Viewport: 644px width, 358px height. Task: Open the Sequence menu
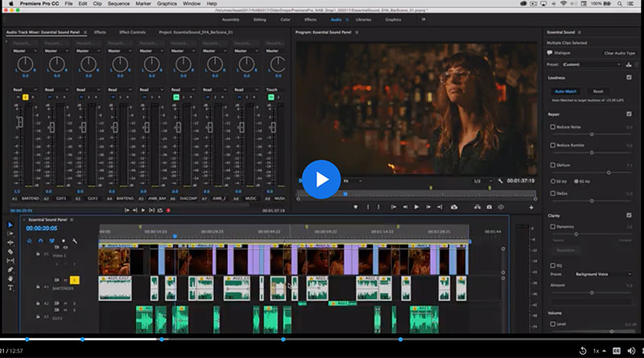click(118, 4)
